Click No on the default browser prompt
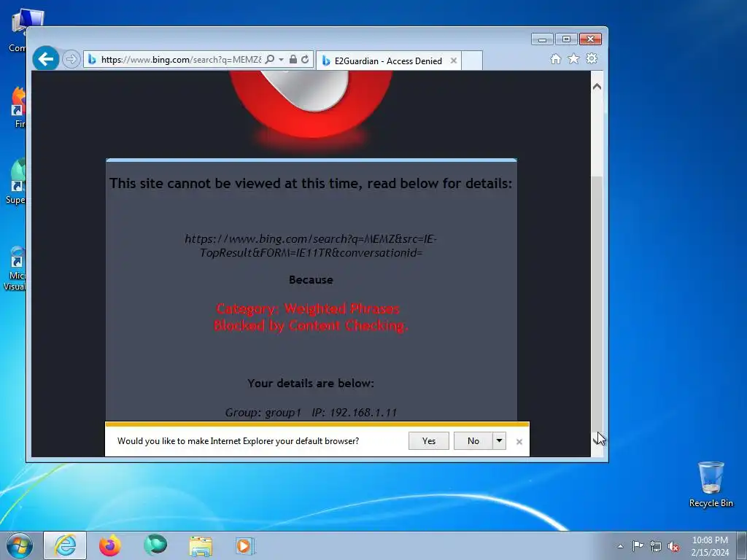The width and height of the screenshot is (747, 560). point(473,441)
